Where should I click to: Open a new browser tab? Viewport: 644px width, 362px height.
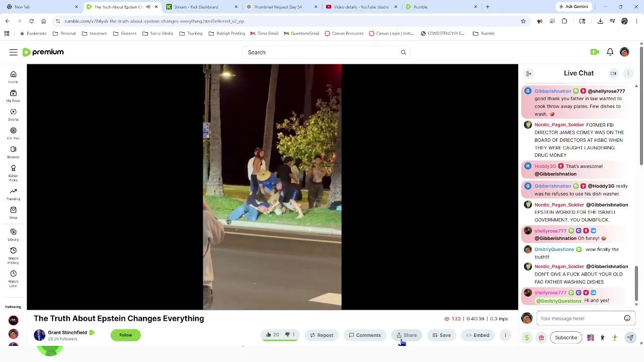488,7
